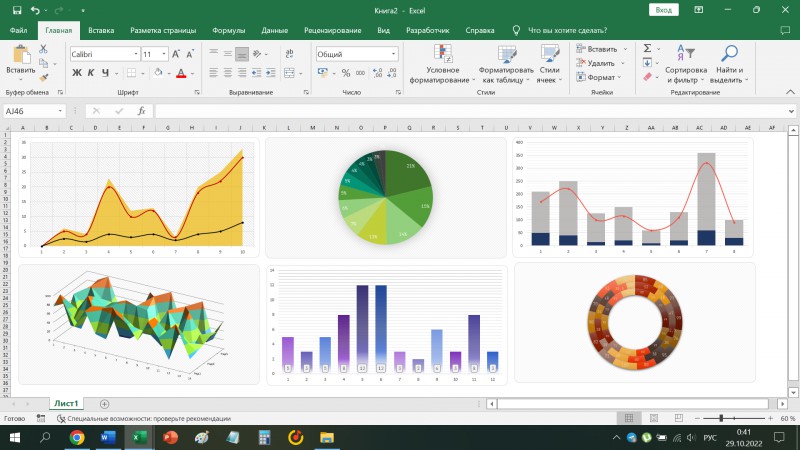Image resolution: width=800 pixels, height=450 pixels.
Task: Decrease font size with the small A
Action: click(190, 54)
